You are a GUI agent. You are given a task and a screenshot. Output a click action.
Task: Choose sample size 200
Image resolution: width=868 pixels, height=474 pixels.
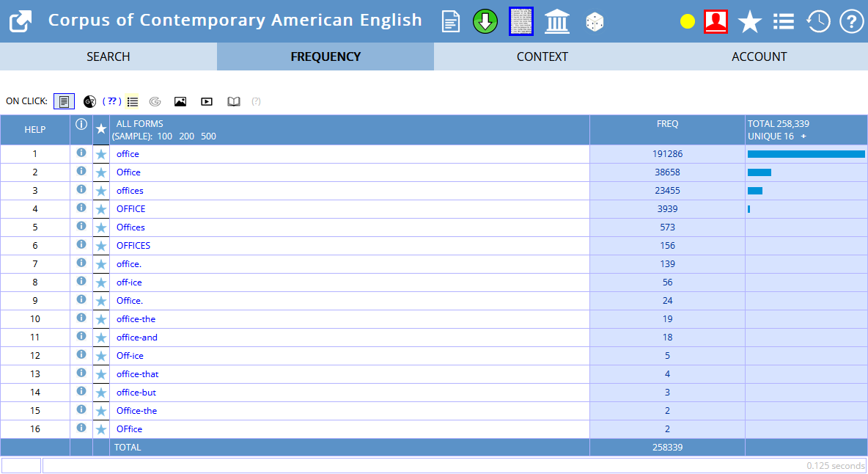186,136
